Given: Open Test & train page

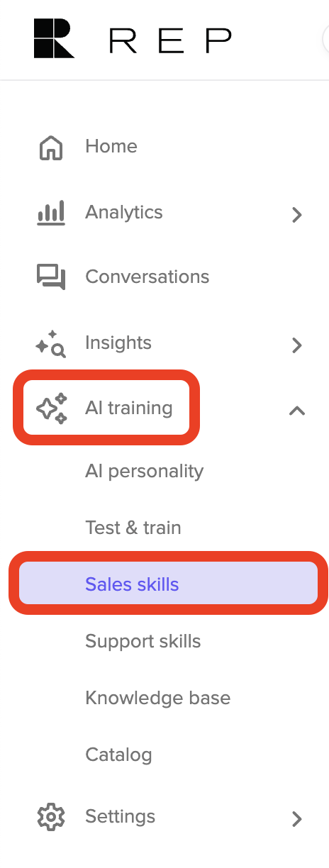Looking at the screenshot, I should pyautogui.click(x=133, y=528).
